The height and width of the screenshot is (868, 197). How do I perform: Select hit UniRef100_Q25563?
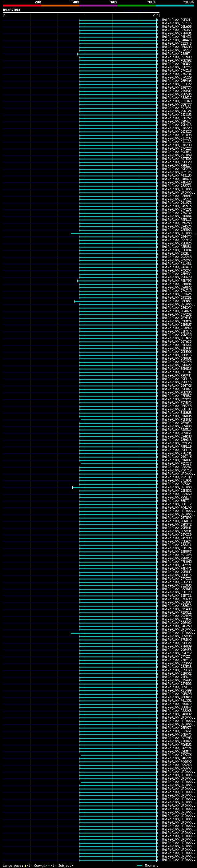click(x=177, y=230)
